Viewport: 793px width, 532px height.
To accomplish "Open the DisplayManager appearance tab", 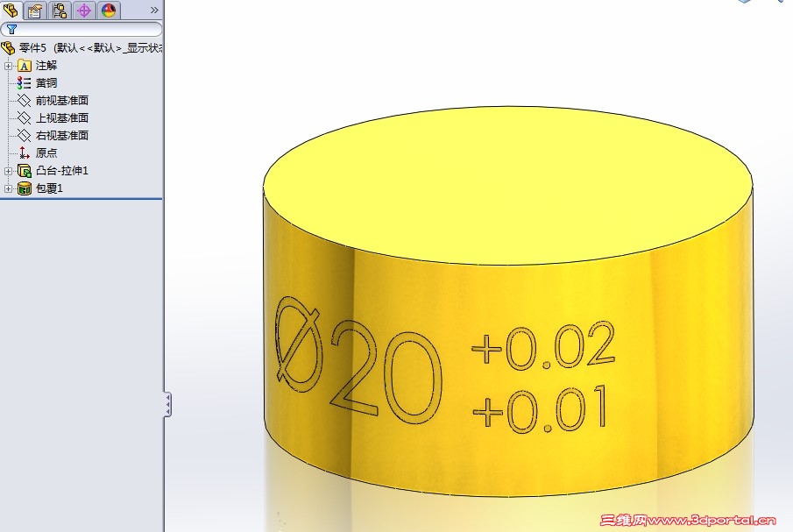I will (109, 11).
